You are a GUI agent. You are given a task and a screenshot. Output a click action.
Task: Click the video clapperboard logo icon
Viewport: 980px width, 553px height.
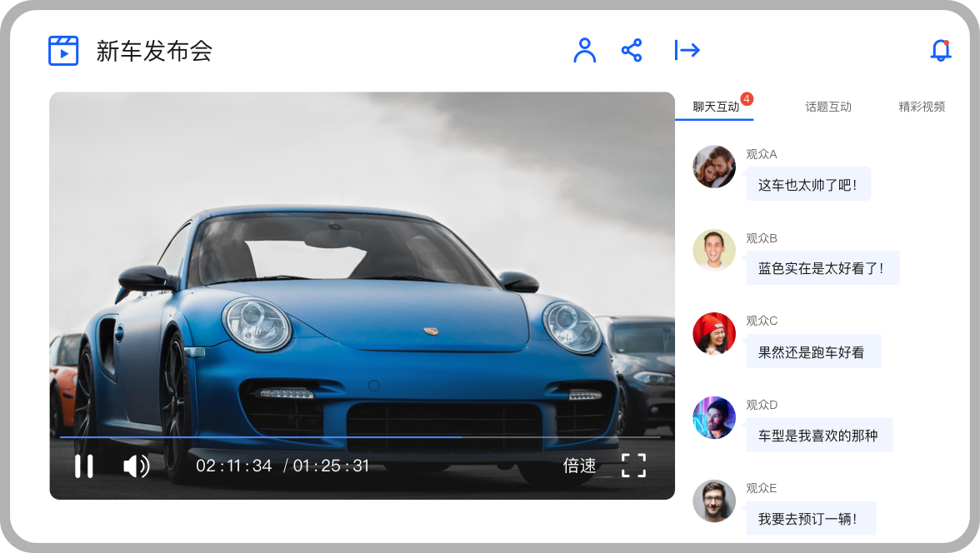point(63,51)
